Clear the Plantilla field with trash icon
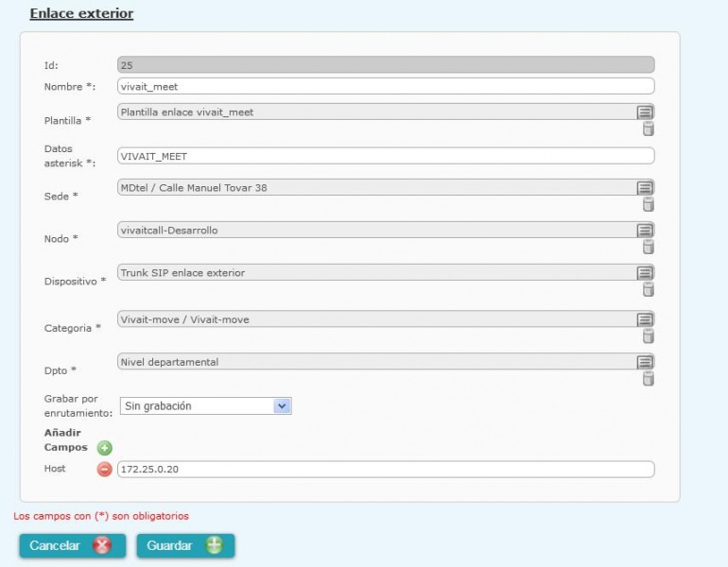The image size is (728, 567). tap(649, 129)
